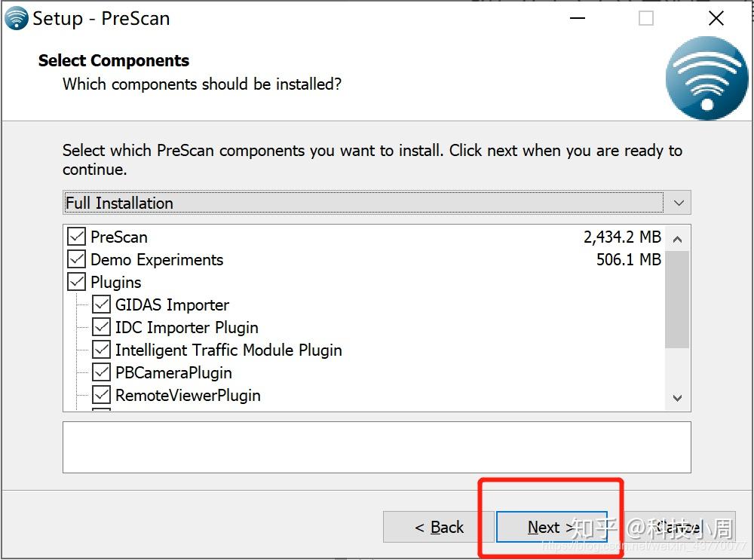This screenshot has height=560, width=754.
Task: Click the installation type dropdown arrow
Action: [679, 203]
